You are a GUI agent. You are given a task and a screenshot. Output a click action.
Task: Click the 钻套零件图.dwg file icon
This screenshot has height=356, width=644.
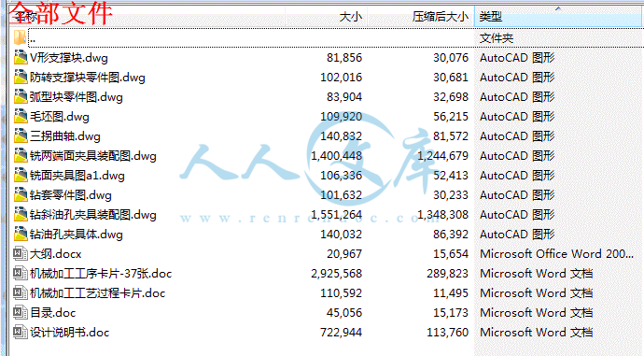click(21, 194)
